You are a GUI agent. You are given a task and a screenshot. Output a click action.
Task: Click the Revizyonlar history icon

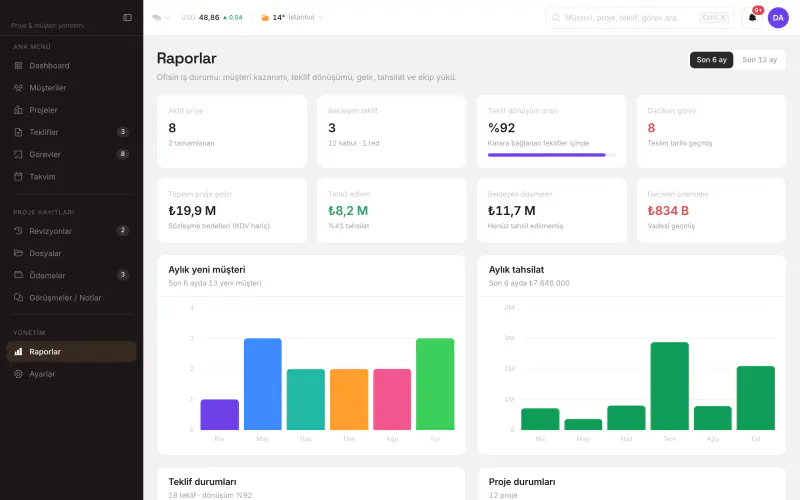pos(18,231)
